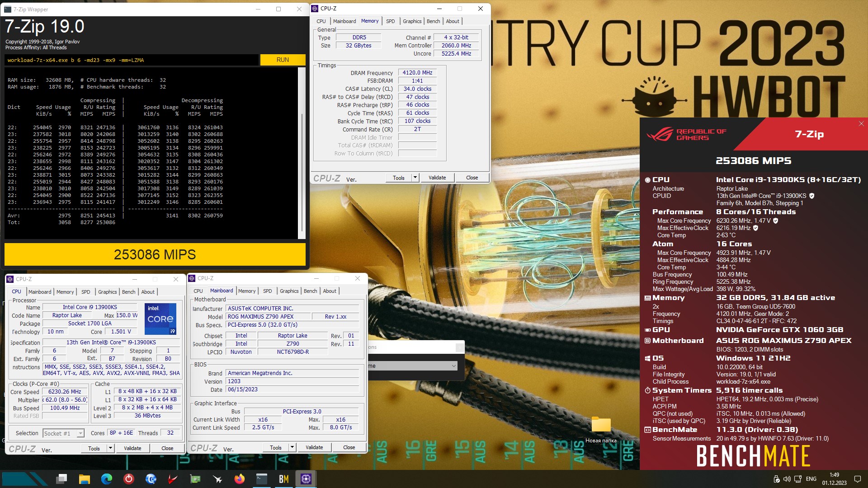Switch to the CPU tab in Memory window
The image size is (868, 488).
321,21
